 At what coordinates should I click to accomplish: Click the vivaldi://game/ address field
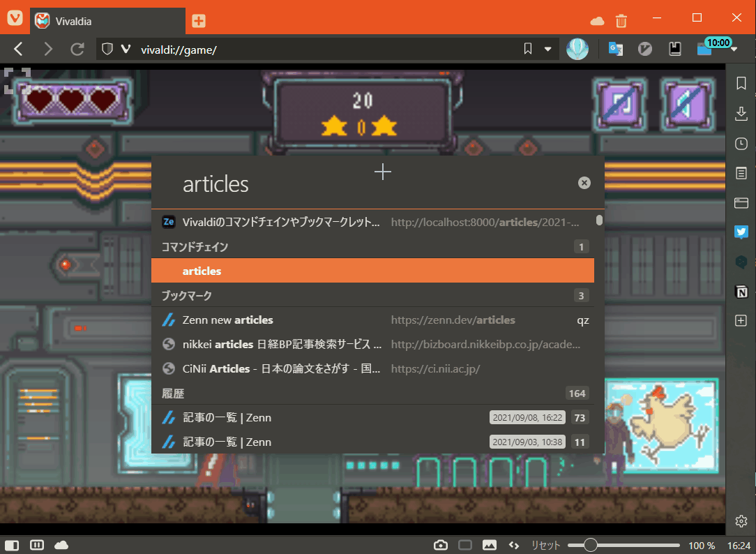coord(328,50)
